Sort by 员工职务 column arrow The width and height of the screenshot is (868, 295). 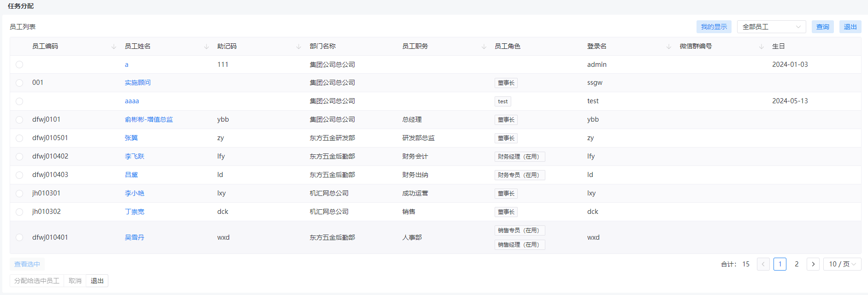[484, 47]
